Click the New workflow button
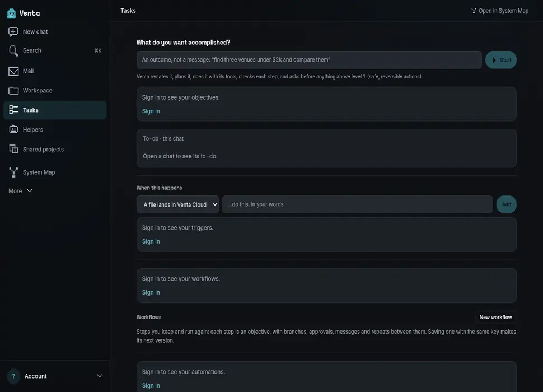543x392 pixels. coord(495,317)
